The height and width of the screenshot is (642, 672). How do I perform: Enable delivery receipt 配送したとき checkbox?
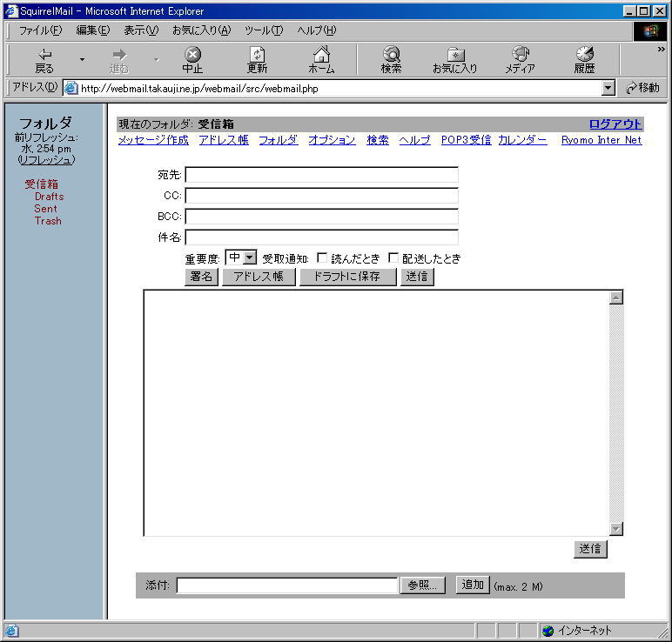point(393,257)
